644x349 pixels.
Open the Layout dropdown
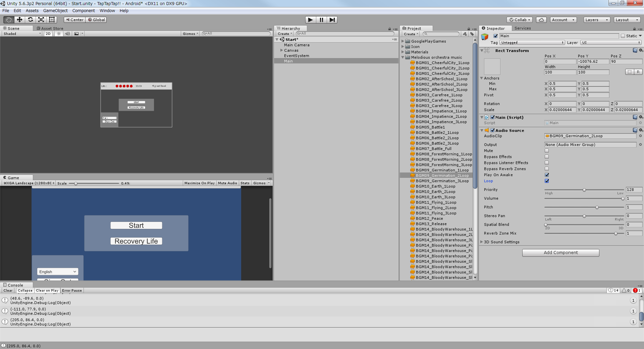627,20
